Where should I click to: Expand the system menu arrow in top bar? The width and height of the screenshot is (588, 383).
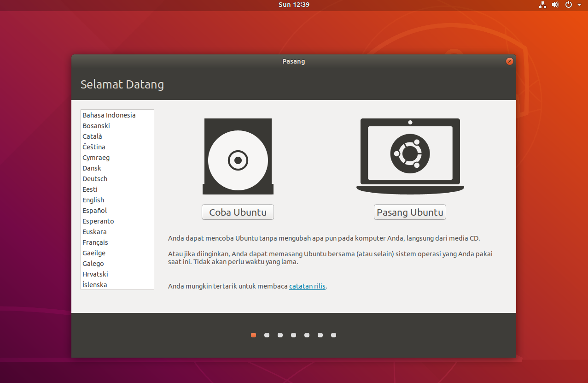579,5
